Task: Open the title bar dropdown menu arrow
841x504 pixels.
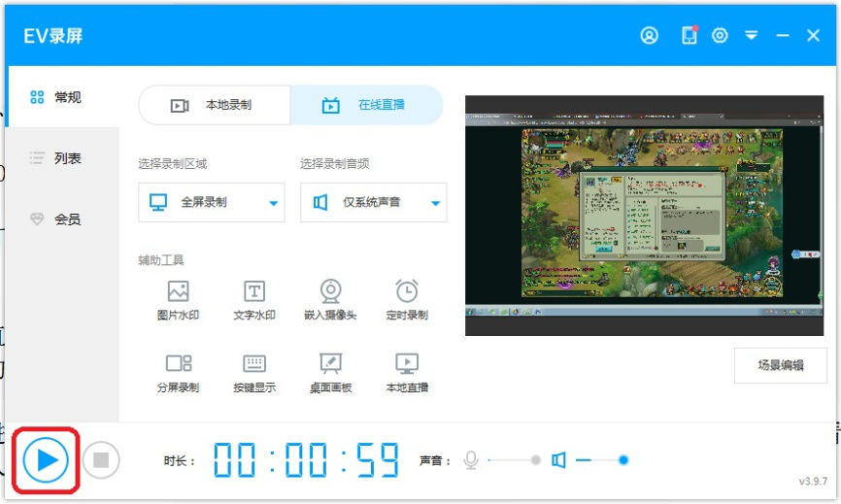Action: [x=752, y=35]
